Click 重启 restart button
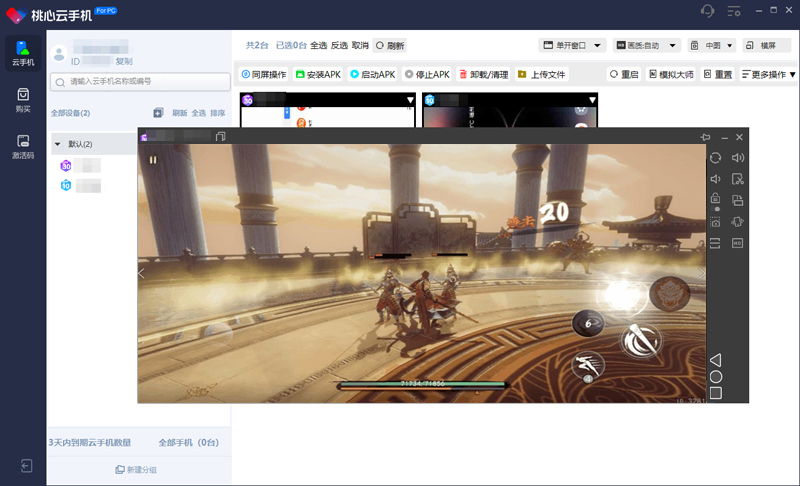This screenshot has height=486, width=800. (x=624, y=74)
